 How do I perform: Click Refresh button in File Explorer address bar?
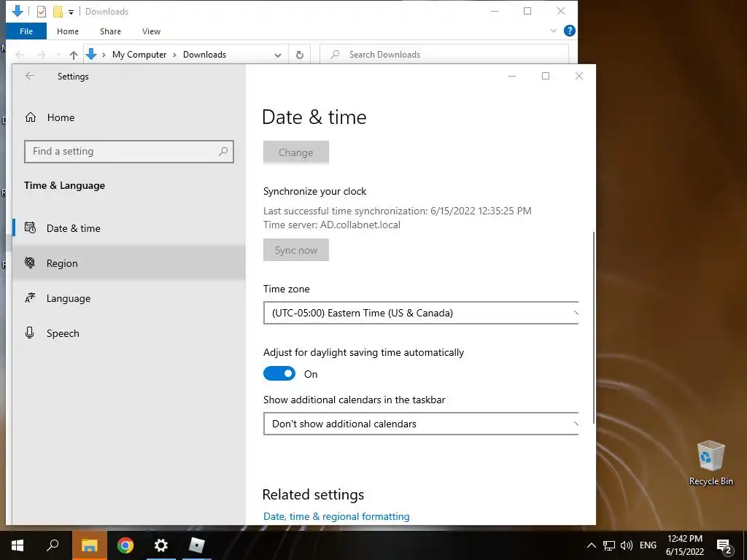(x=300, y=55)
